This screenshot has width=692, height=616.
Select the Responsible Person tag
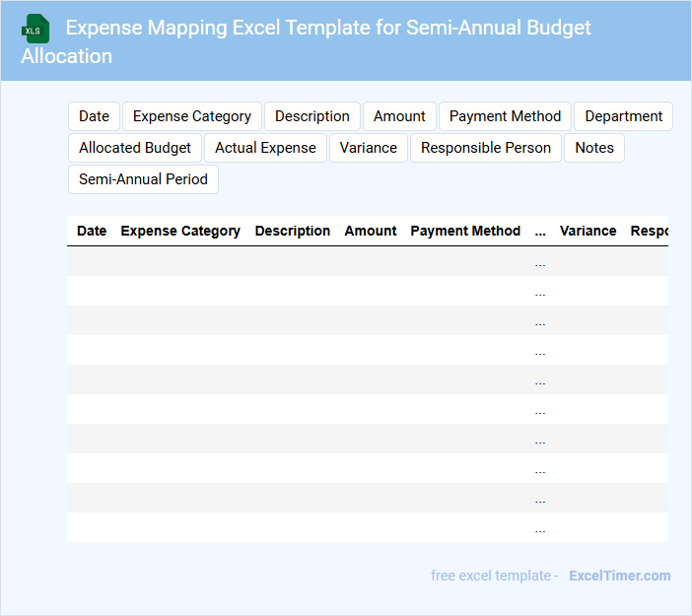pyautogui.click(x=486, y=148)
